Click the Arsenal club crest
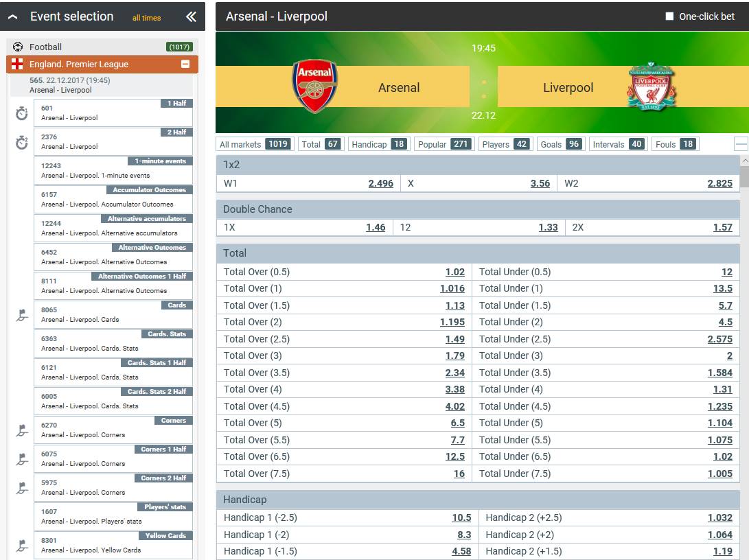This screenshot has height=560, width=749. click(315, 86)
